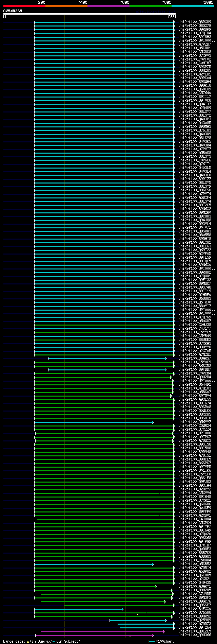Click the UniRef100_A7QRI4 label
This screenshot has width=217, height=644.
pyautogui.click(x=195, y=568)
